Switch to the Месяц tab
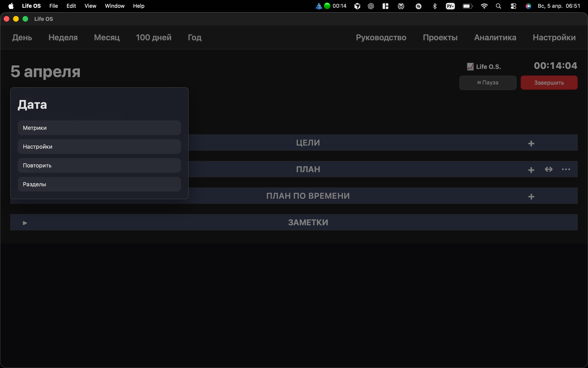The height and width of the screenshot is (368, 588). [x=107, y=37]
